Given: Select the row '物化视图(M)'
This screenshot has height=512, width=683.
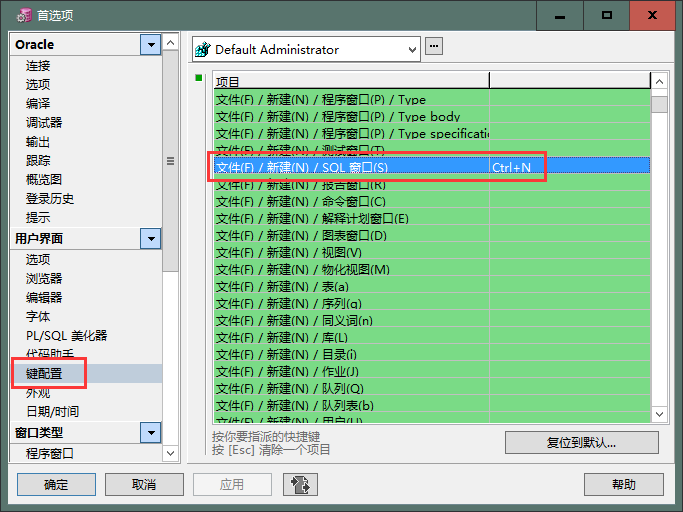Looking at the screenshot, I should [x=432, y=270].
